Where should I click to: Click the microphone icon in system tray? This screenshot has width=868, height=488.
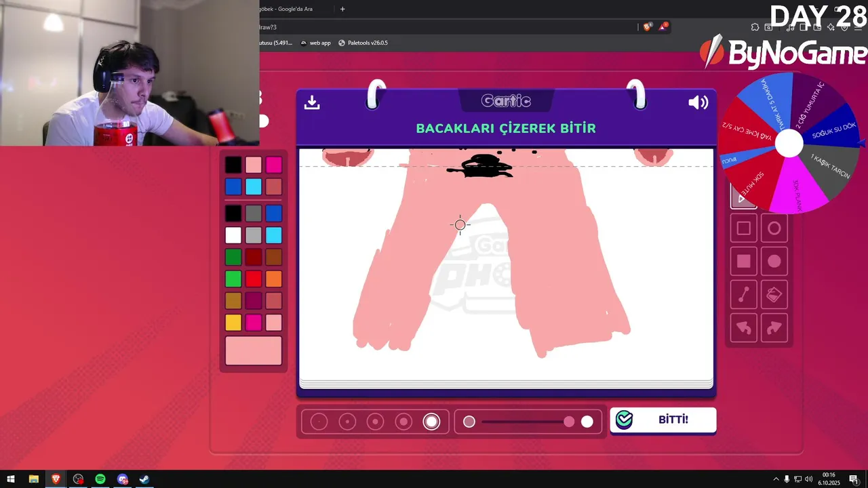pyautogui.click(x=787, y=479)
